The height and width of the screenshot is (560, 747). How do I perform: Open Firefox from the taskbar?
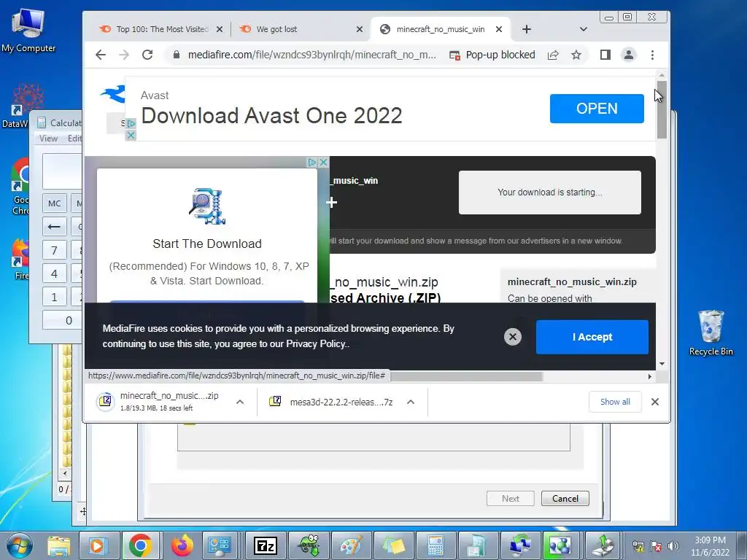pyautogui.click(x=182, y=545)
